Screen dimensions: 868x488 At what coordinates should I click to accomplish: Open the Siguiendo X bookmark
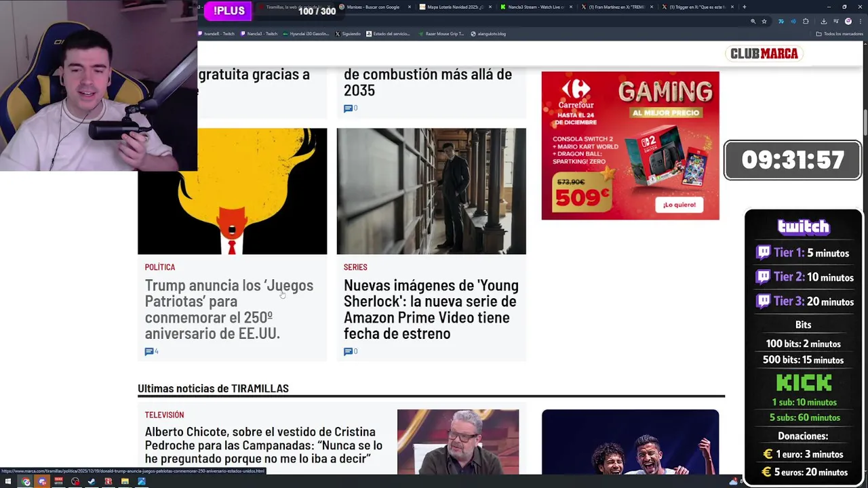tap(348, 33)
